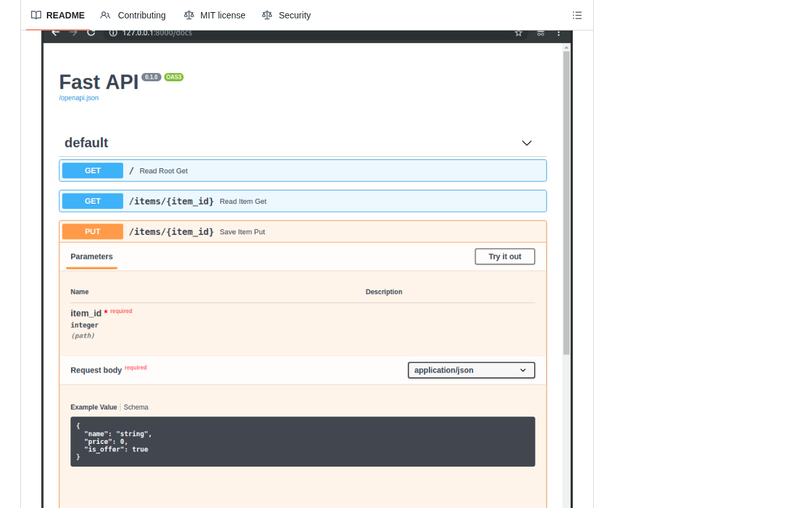
Task: Click the JSON example code block
Action: (x=303, y=441)
